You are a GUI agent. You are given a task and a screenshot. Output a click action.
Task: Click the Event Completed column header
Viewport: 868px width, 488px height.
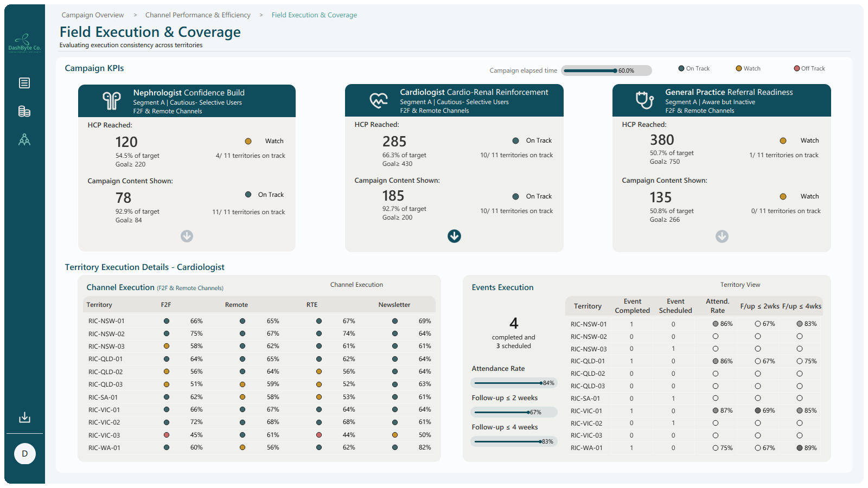coord(632,306)
